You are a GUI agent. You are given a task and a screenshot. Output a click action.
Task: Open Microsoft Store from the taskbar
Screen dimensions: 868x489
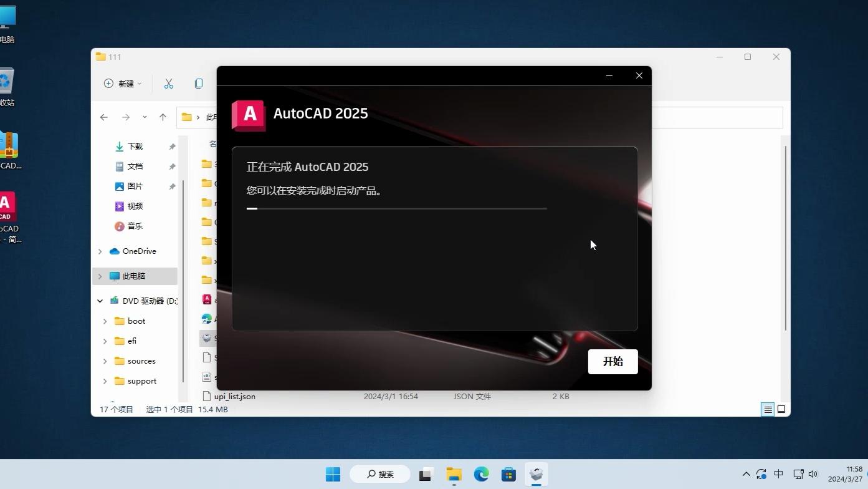pyautogui.click(x=508, y=475)
